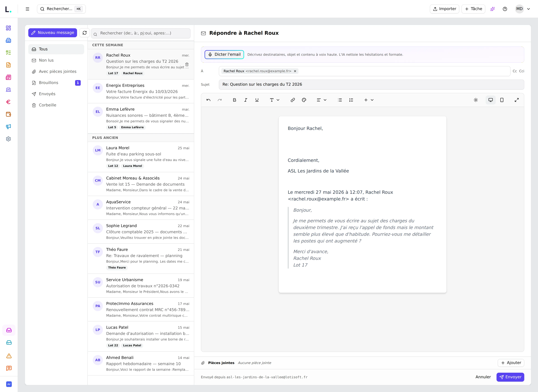Click the Importer button
The image size is (538, 392).
[444, 9]
